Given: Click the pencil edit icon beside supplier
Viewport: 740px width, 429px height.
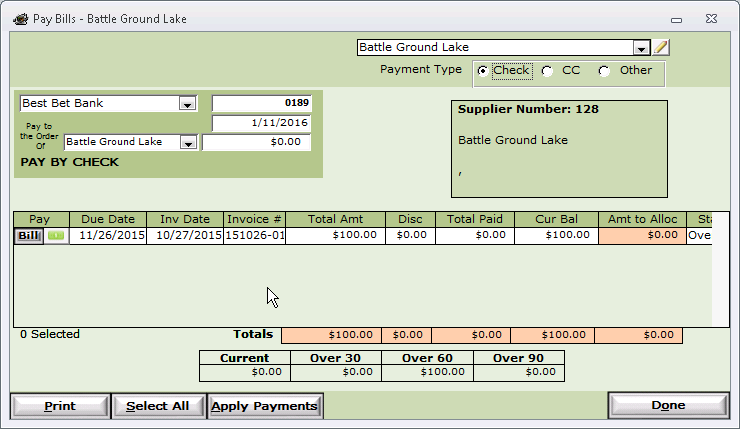Looking at the screenshot, I should coord(661,47).
